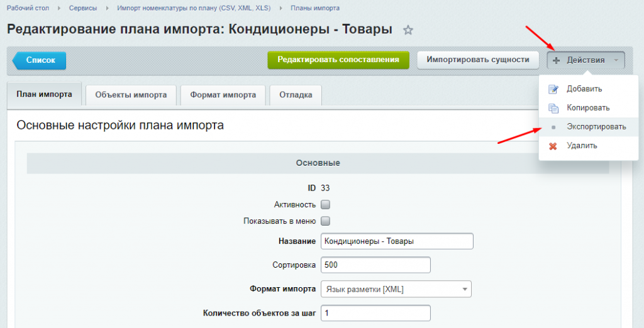Click the Сортировка input field
The image size is (644, 328).
click(x=375, y=265)
